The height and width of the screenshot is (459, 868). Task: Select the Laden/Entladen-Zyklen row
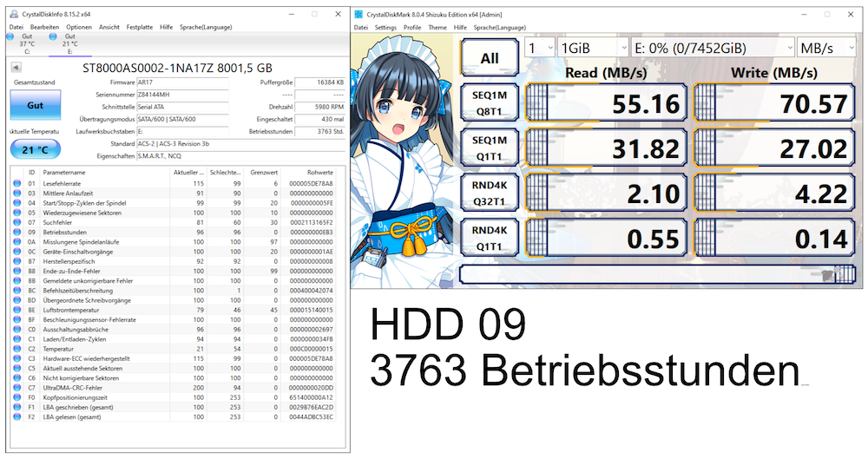tap(174, 339)
